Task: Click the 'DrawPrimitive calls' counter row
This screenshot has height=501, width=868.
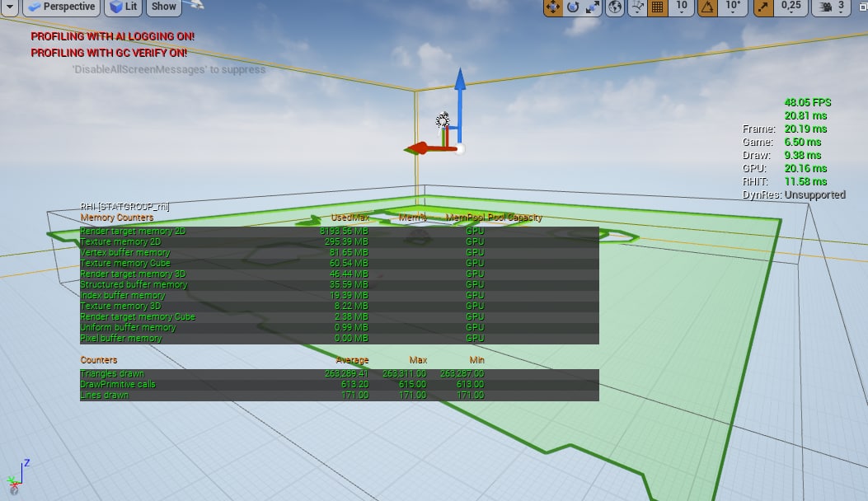Action: tap(340, 385)
